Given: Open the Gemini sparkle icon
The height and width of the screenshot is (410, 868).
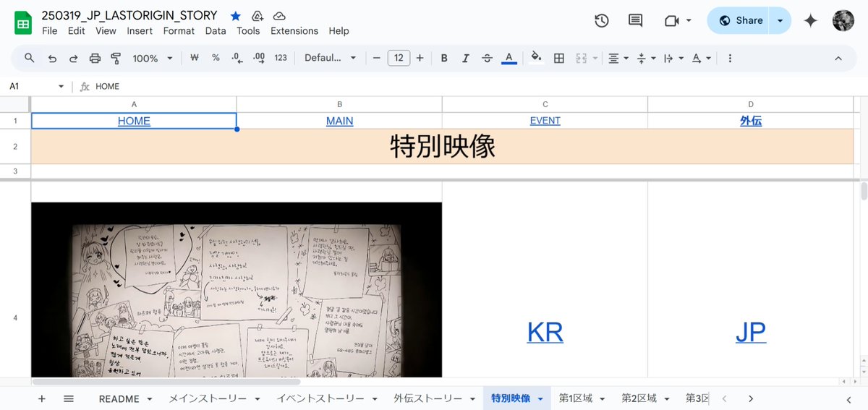Looking at the screenshot, I should 811,21.
